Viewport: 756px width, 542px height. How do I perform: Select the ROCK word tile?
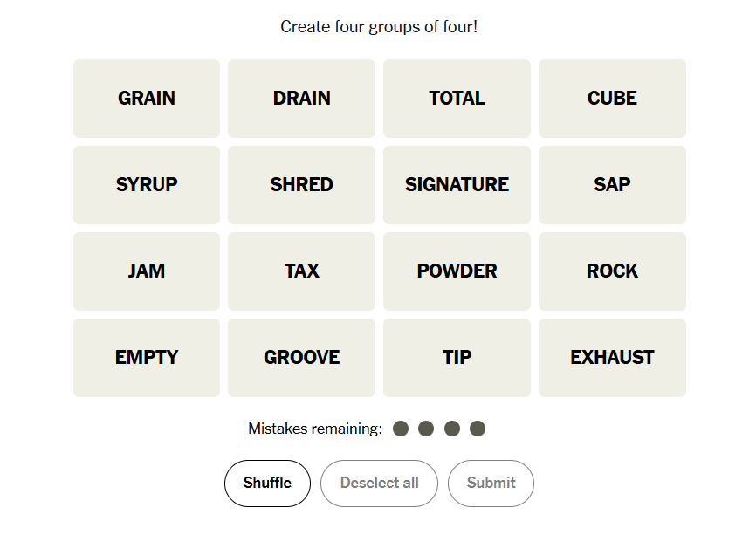click(612, 271)
